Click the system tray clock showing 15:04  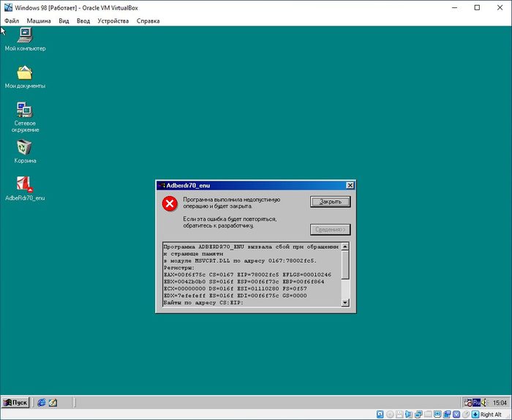click(x=500, y=402)
